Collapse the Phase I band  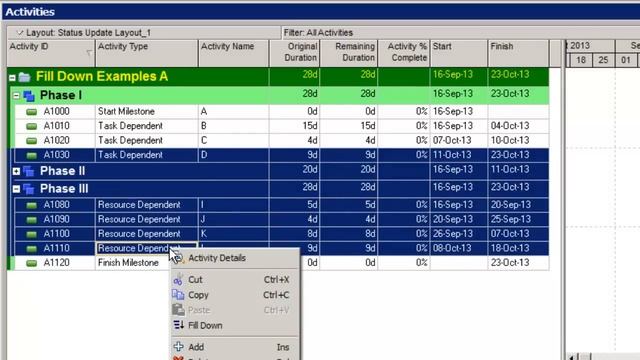(x=16, y=96)
